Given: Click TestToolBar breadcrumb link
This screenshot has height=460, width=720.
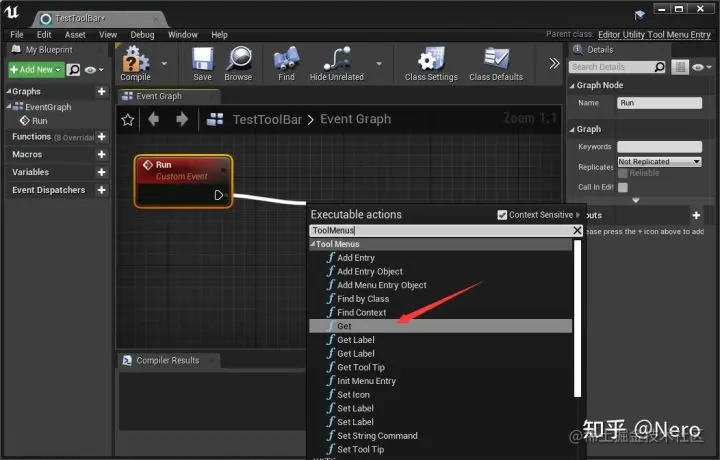Looking at the screenshot, I should click(x=267, y=119).
